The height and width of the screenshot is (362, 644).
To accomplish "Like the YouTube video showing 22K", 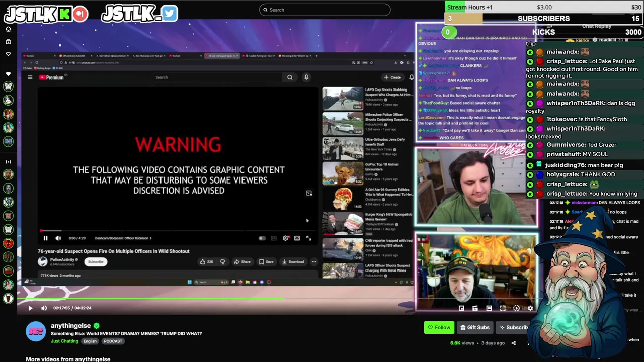I will pos(207,262).
